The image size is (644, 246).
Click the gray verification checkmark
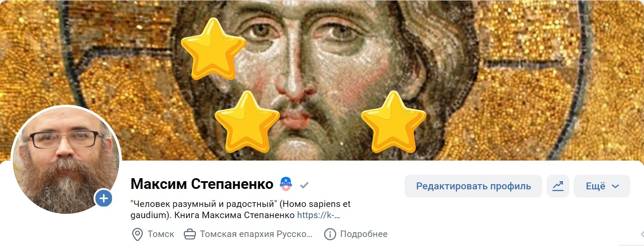[305, 185]
